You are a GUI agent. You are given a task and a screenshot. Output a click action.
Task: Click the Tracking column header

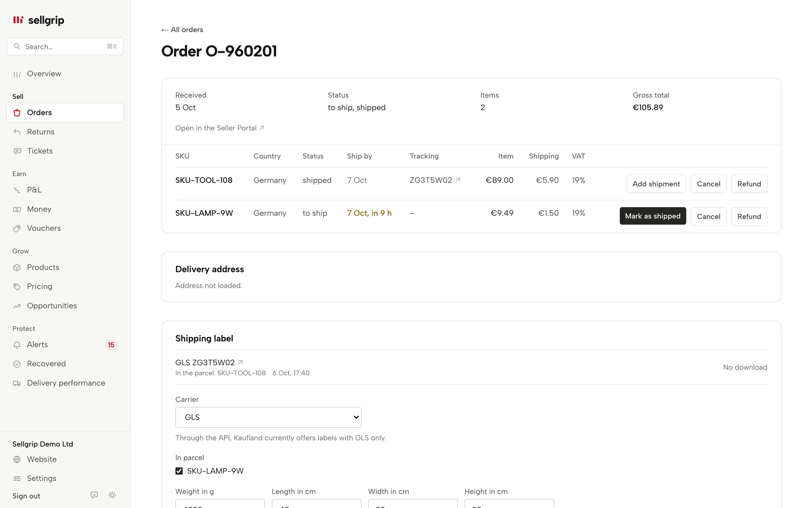click(x=424, y=156)
